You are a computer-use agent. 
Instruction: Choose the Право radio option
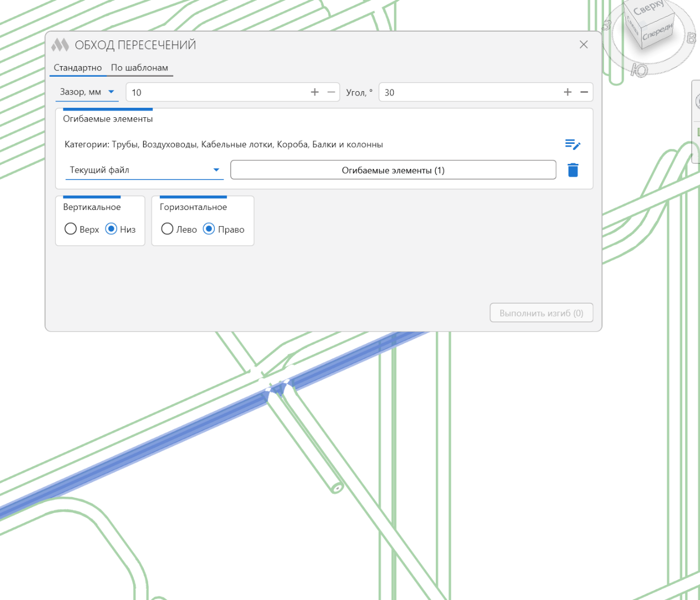coord(209,229)
